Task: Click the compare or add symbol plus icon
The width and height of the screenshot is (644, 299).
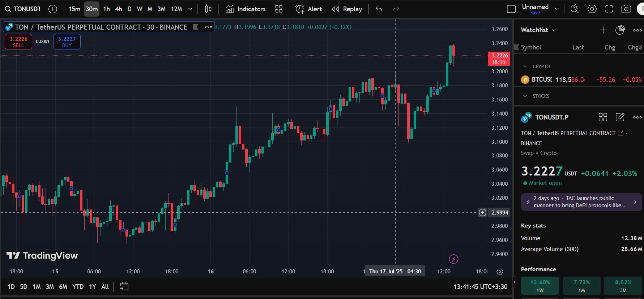Action: click(x=53, y=9)
